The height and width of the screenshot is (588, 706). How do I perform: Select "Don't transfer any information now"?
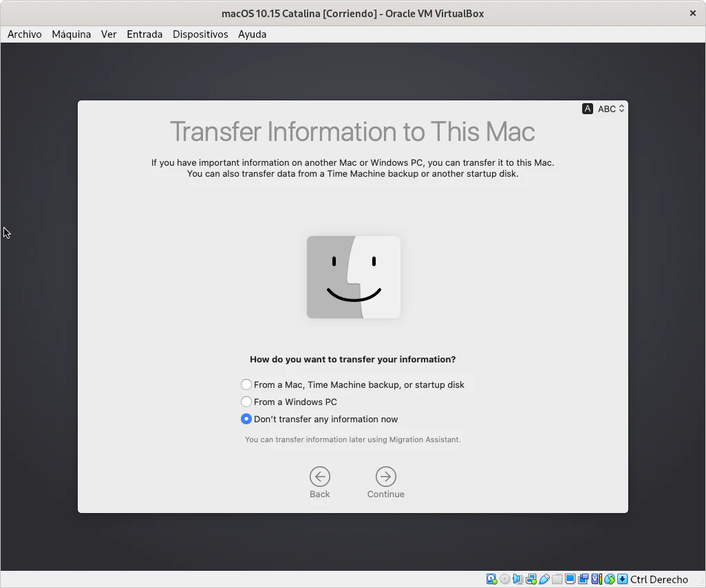(246, 419)
